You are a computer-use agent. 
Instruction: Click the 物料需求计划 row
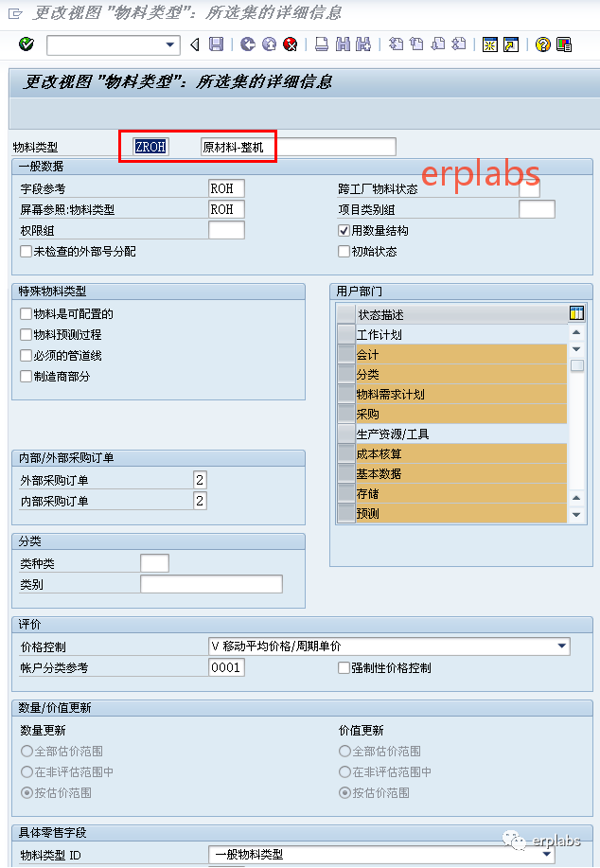[461, 394]
